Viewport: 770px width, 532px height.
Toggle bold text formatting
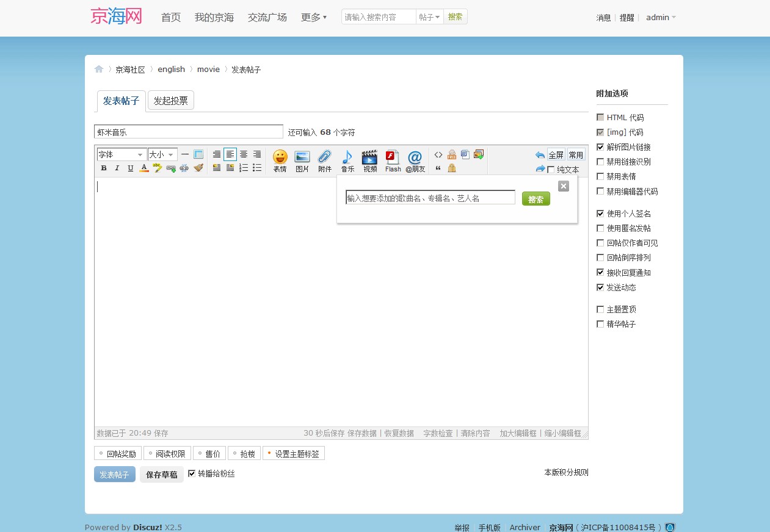pos(104,168)
